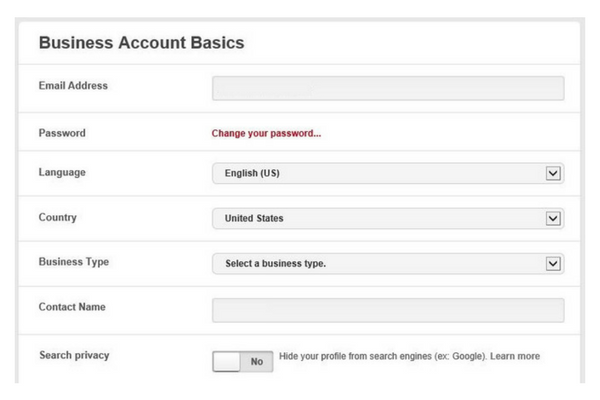Viewport: 600px width, 400px height.
Task: Click the 'Password' label
Action: 62,132
